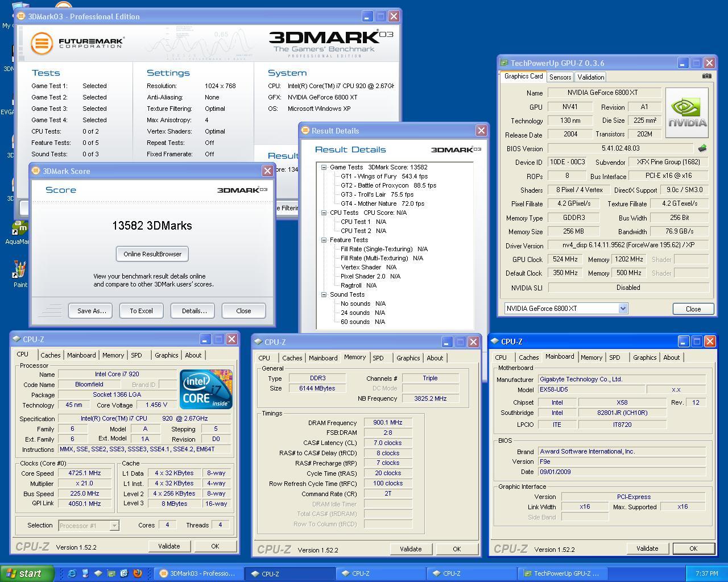Click Close in the 3DMark Score dialog
The image size is (728, 582).
coord(243,311)
